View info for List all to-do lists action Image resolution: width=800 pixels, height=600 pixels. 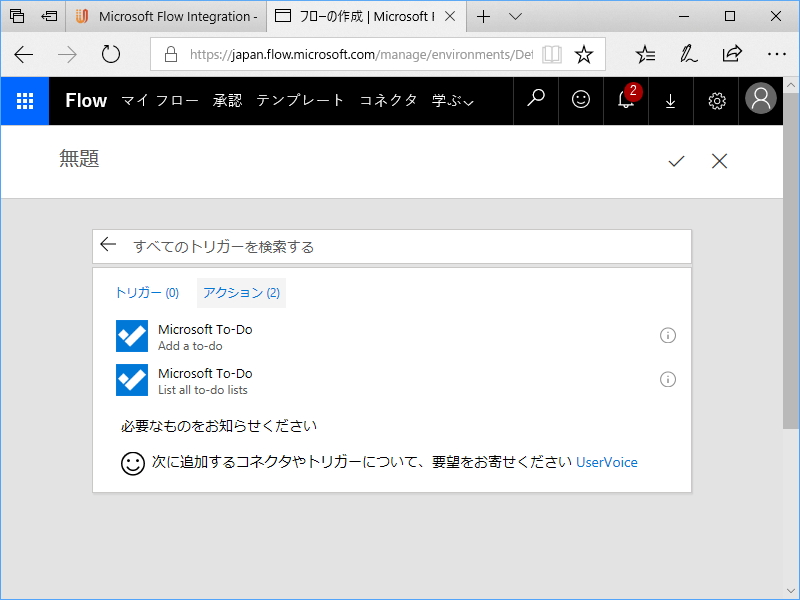[668, 379]
